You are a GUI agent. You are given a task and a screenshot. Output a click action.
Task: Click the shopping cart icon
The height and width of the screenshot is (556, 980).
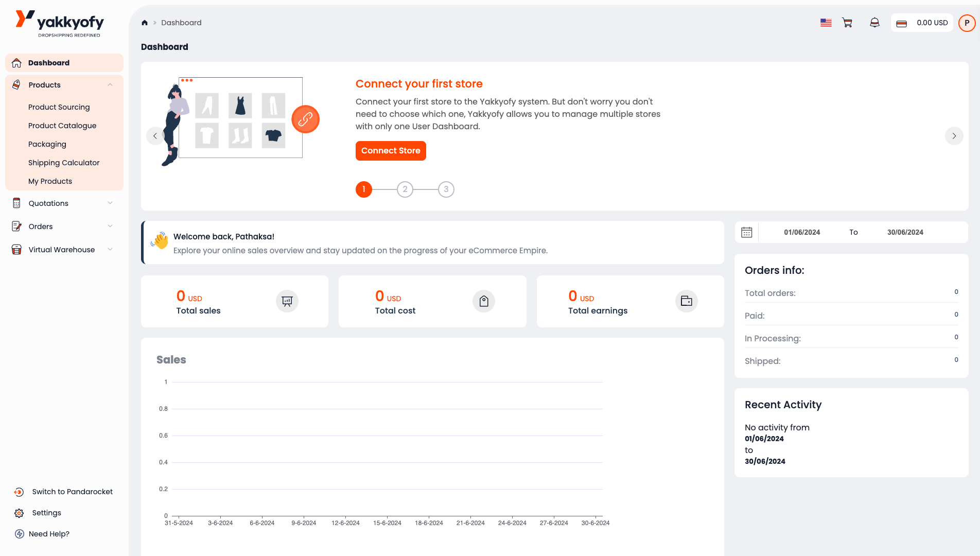[847, 23]
